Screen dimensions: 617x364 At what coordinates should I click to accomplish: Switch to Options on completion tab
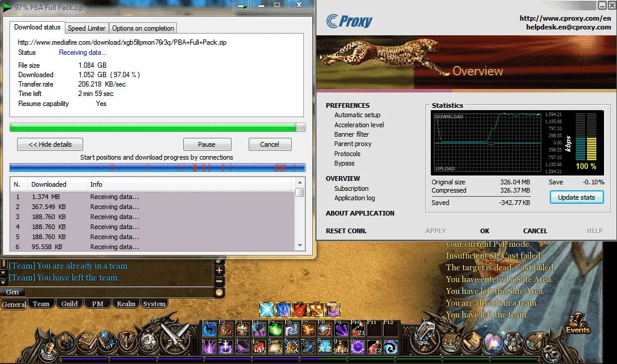[x=143, y=28]
